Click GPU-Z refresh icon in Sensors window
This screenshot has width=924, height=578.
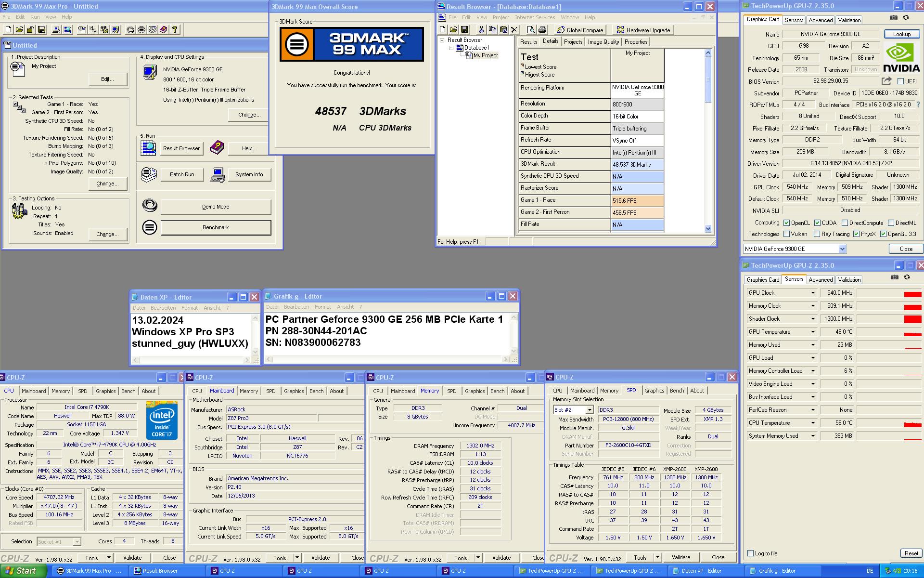[907, 277]
